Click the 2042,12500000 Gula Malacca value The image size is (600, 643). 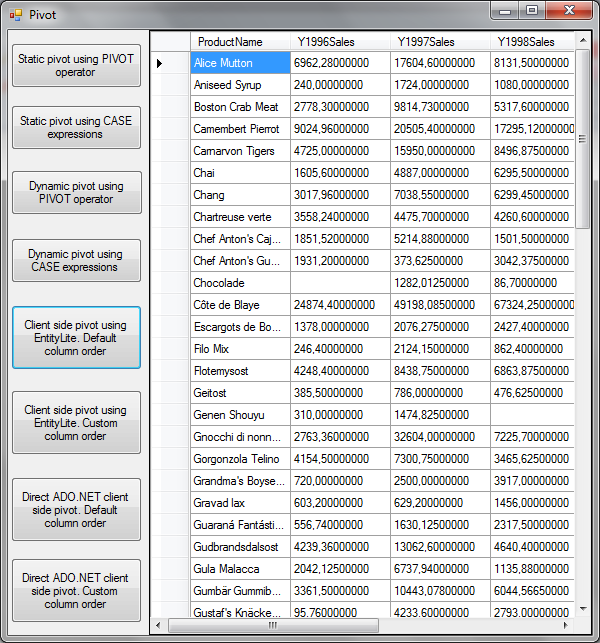pos(340,569)
